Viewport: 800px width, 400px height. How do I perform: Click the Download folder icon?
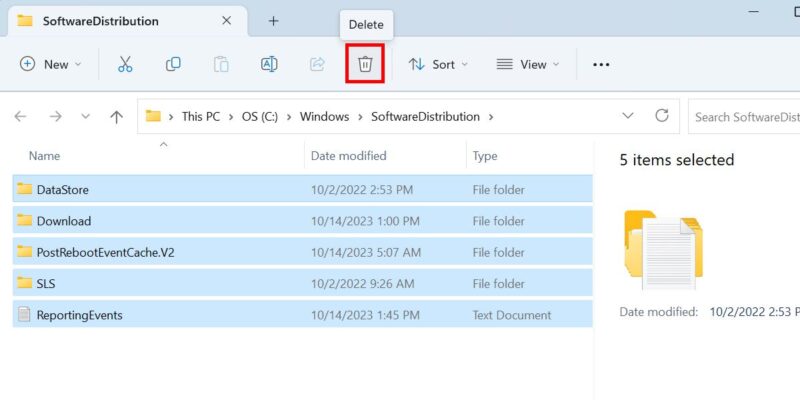24,220
